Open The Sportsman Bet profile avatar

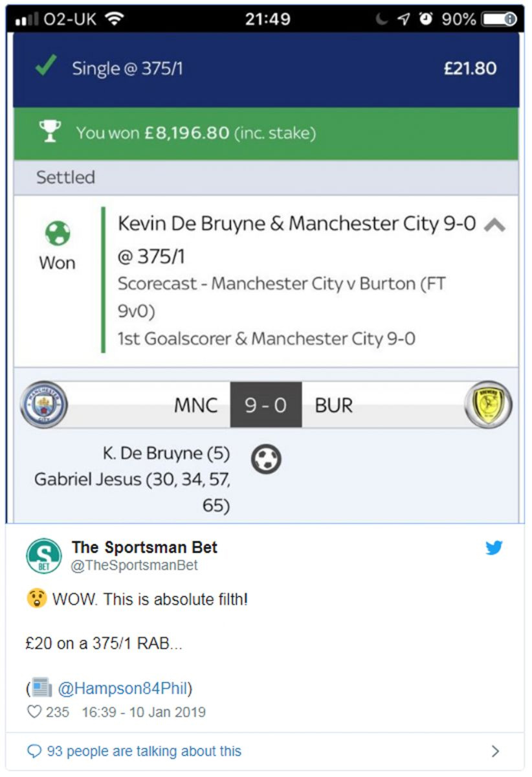[x=44, y=557]
